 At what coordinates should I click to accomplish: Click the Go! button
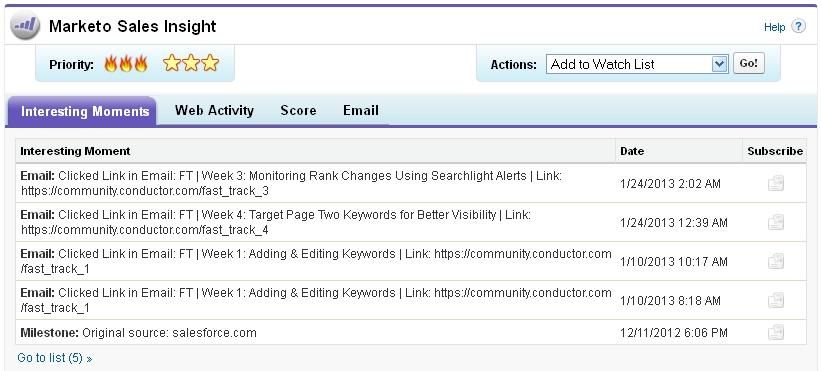(x=748, y=63)
